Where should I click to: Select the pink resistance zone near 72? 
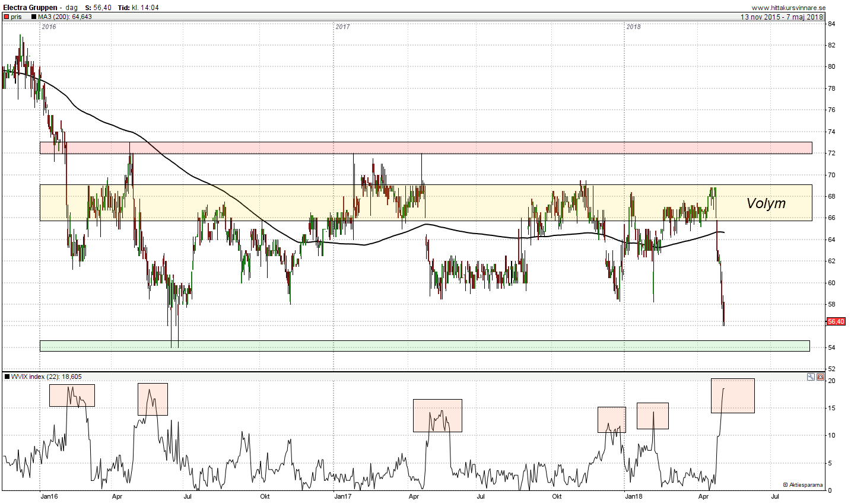point(425,148)
